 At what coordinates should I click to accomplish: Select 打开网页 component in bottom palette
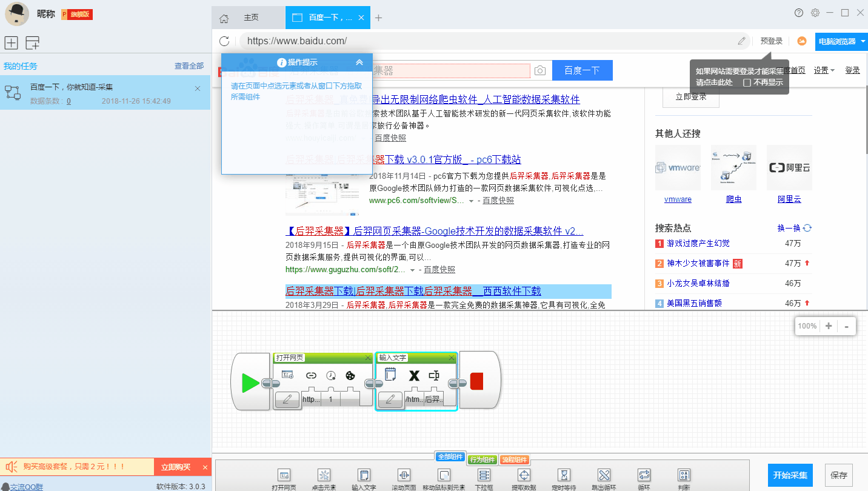[284, 479]
